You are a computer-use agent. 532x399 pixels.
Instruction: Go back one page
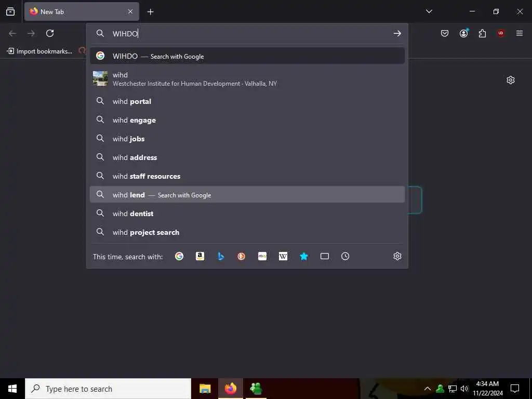[x=12, y=33]
